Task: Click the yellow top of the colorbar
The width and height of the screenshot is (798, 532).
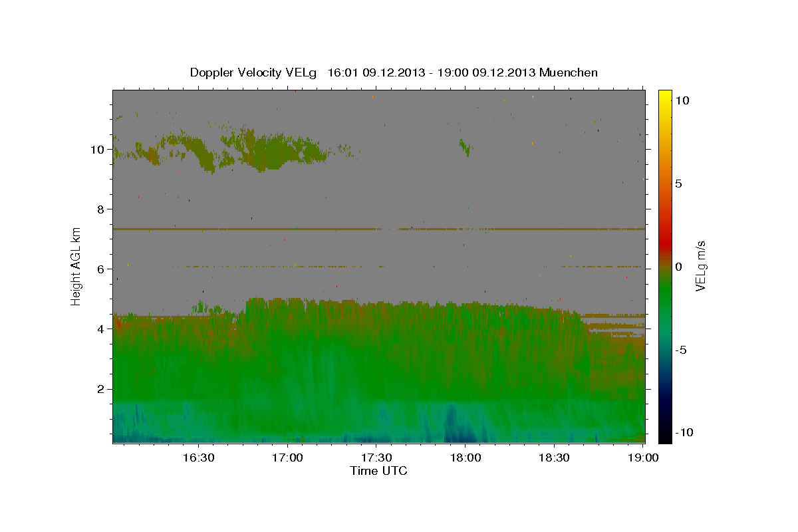Action: tap(665, 98)
